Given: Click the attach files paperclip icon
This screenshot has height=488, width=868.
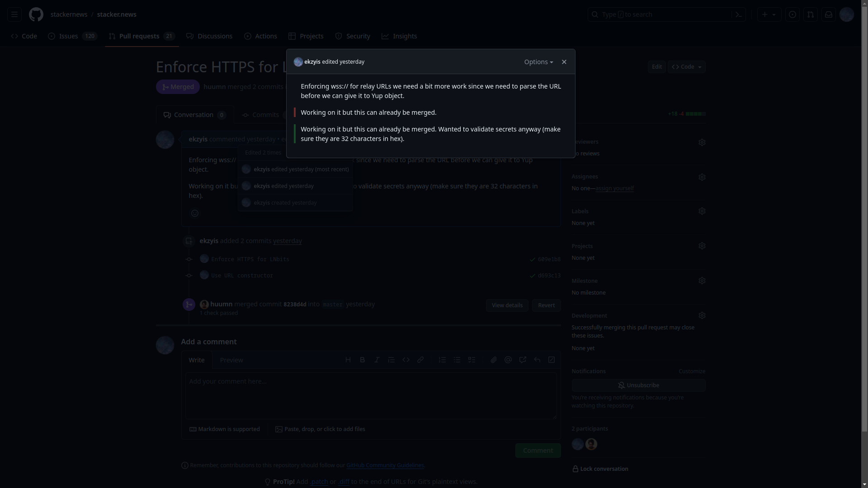Looking at the screenshot, I should pos(493,360).
